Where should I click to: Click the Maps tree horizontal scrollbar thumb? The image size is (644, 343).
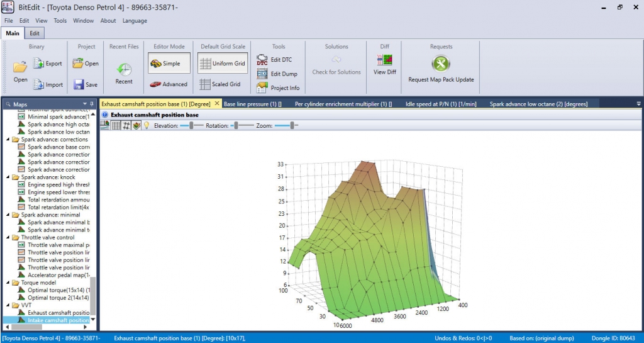pos(26,327)
